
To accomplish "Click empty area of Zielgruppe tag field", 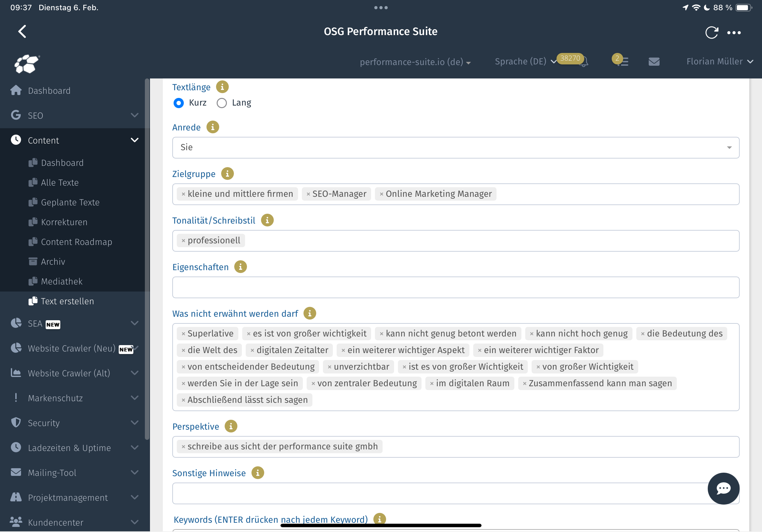I will (x=617, y=194).
